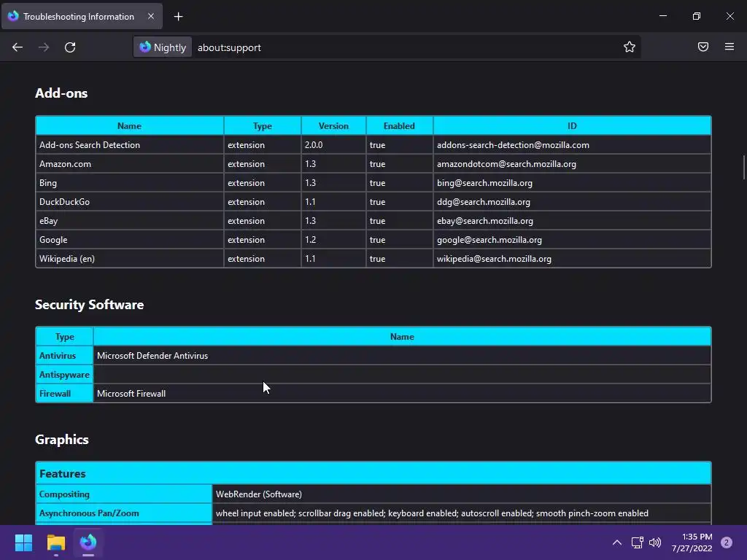Click the grayed-out forward arrow
This screenshot has width=747, height=560.
point(44,47)
